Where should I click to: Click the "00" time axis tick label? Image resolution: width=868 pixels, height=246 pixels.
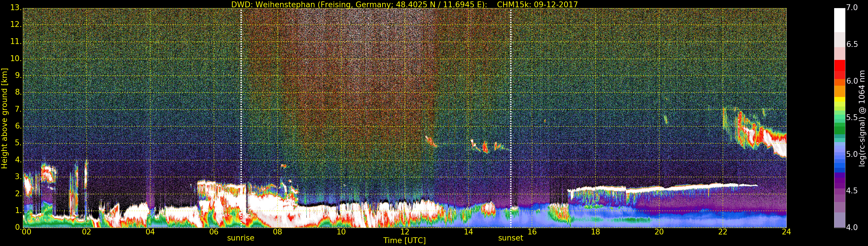click(26, 232)
